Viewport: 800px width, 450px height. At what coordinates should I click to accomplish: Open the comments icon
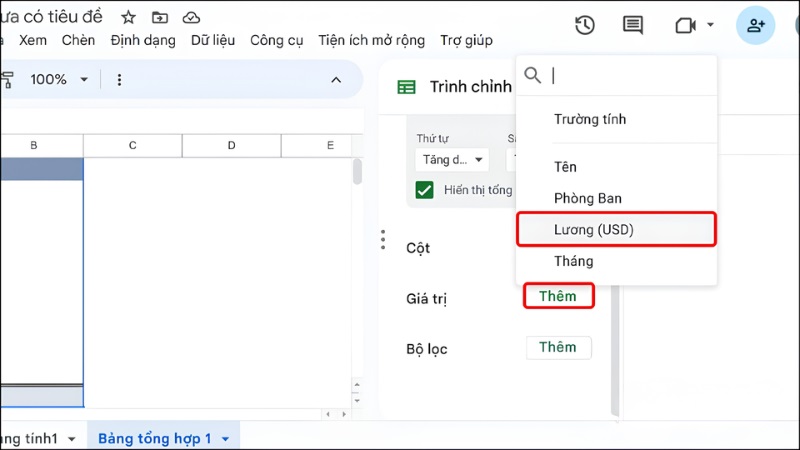coord(633,25)
